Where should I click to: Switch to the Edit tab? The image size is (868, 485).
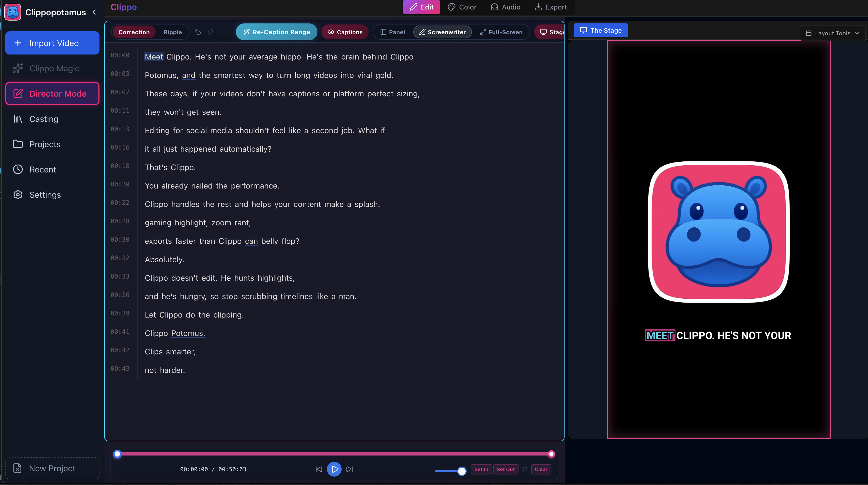tap(421, 7)
